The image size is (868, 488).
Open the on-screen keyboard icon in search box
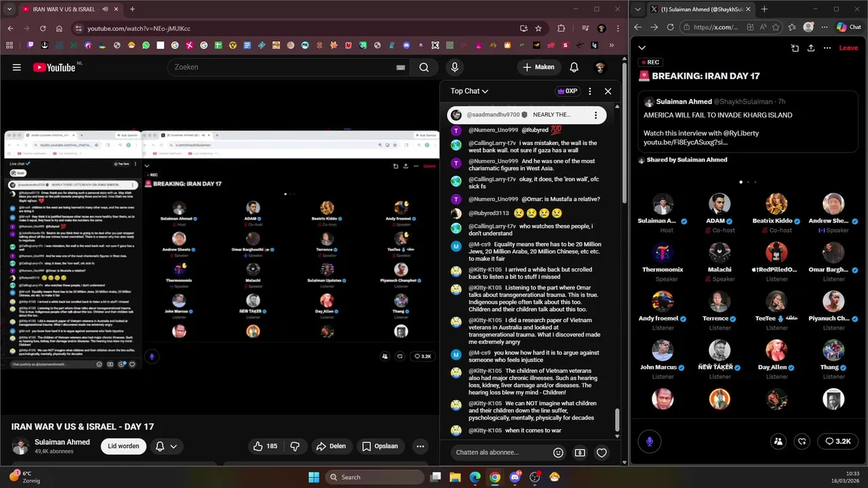(x=401, y=67)
